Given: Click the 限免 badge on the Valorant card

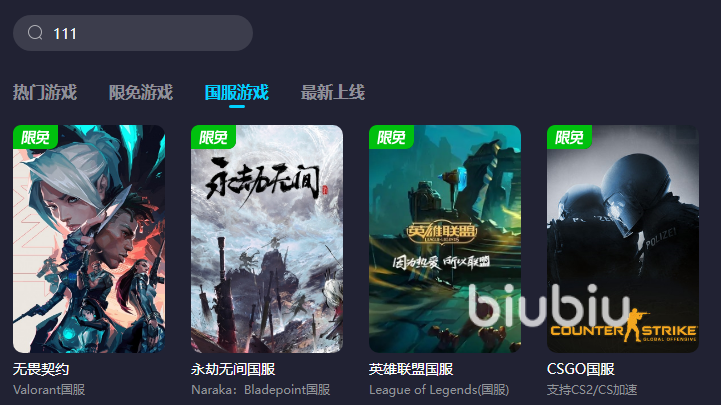Looking at the screenshot, I should tap(35, 137).
